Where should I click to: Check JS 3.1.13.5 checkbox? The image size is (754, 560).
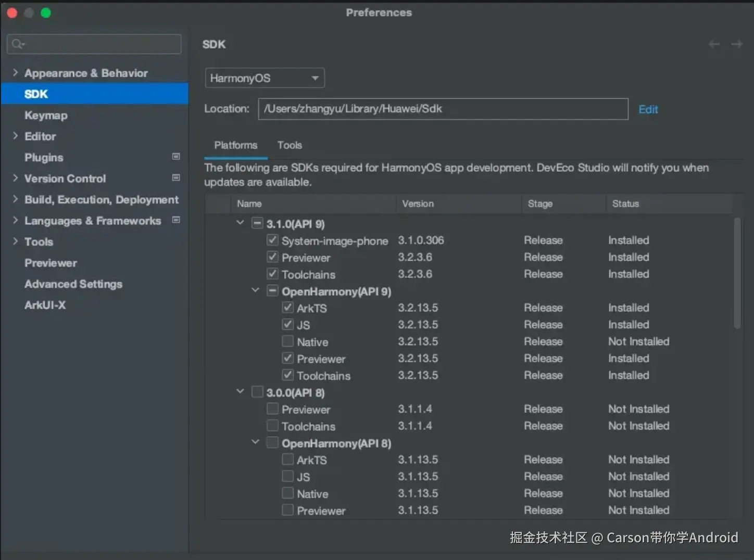pyautogui.click(x=287, y=476)
